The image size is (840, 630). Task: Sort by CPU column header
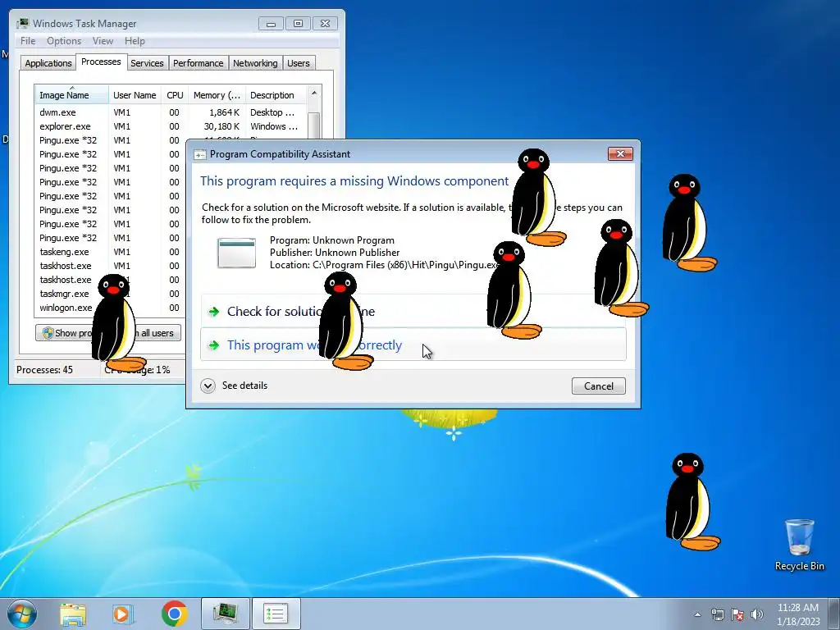pyautogui.click(x=175, y=95)
